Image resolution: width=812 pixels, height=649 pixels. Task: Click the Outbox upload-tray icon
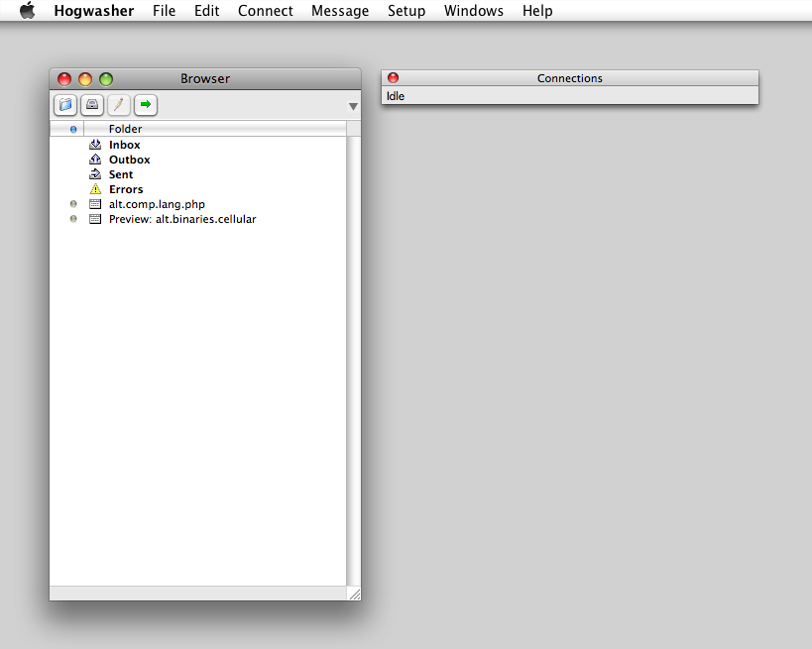pyautogui.click(x=95, y=160)
